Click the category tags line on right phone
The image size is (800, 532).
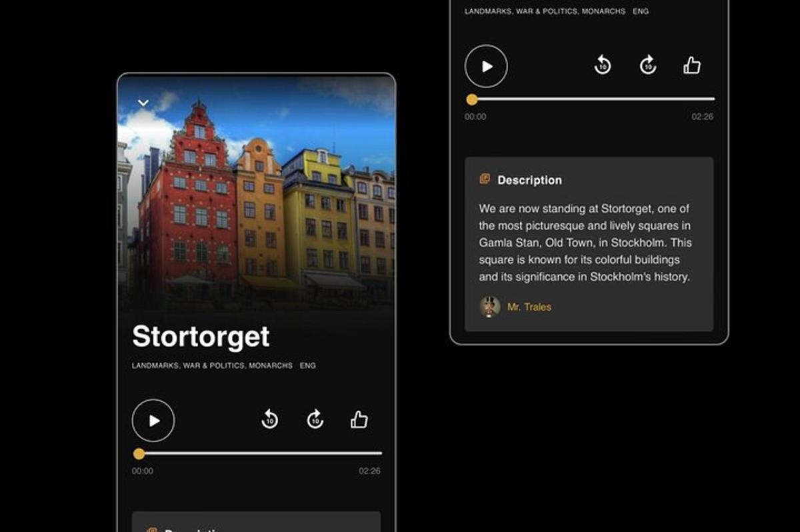(x=545, y=11)
